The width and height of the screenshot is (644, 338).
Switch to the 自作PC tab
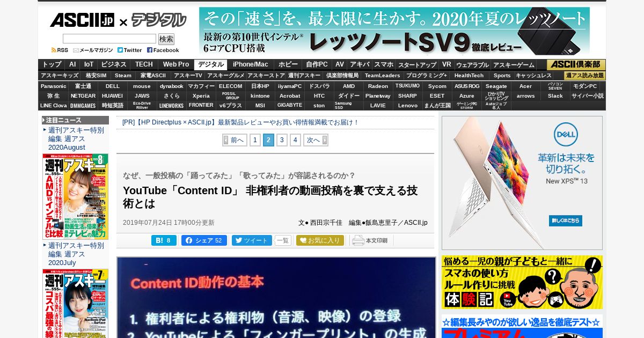[317, 64]
